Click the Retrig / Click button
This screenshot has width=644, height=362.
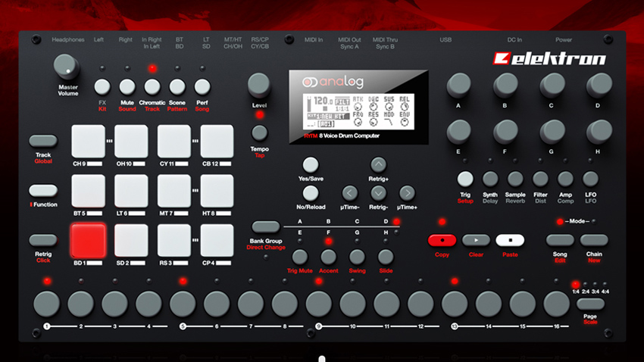point(43,240)
